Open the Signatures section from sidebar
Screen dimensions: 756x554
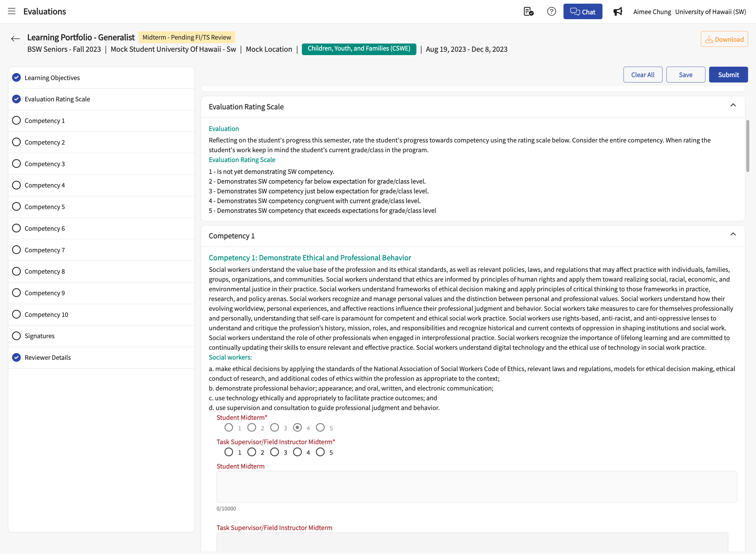[x=101, y=336]
